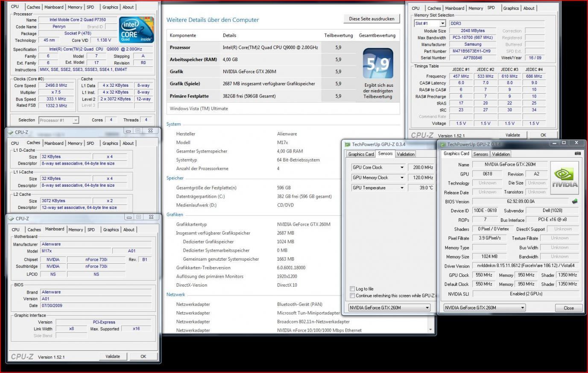Switch to Graphics Card tab in Sensors window

coord(361,154)
